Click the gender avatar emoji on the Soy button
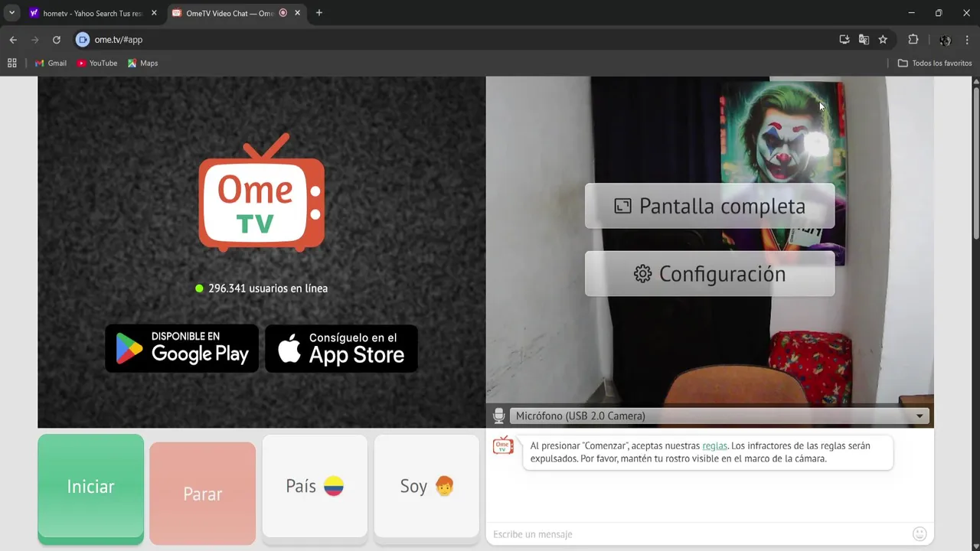The width and height of the screenshot is (980, 551). tap(445, 486)
